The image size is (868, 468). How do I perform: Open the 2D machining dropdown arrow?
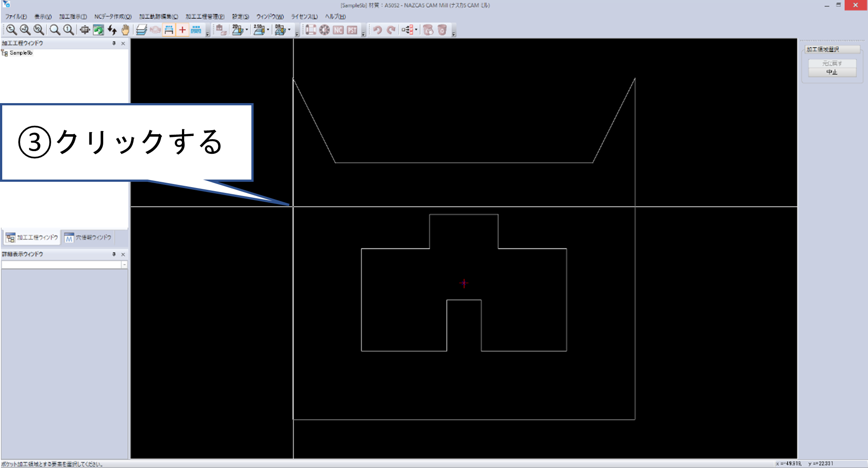click(247, 30)
